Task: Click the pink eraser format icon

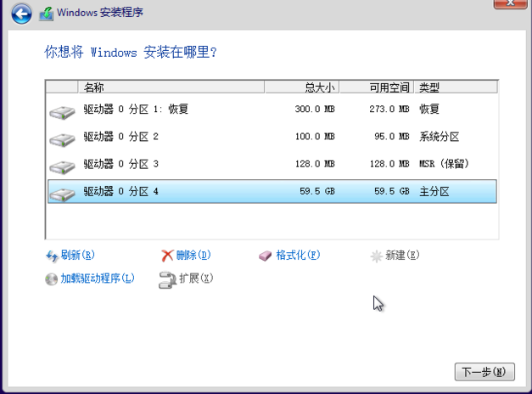Action: [x=265, y=256]
